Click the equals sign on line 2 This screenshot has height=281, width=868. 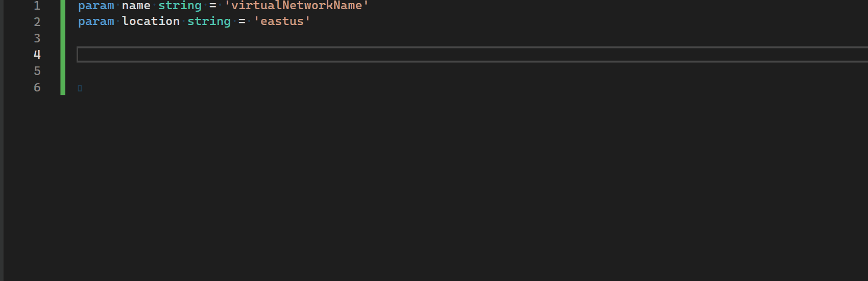(x=242, y=21)
